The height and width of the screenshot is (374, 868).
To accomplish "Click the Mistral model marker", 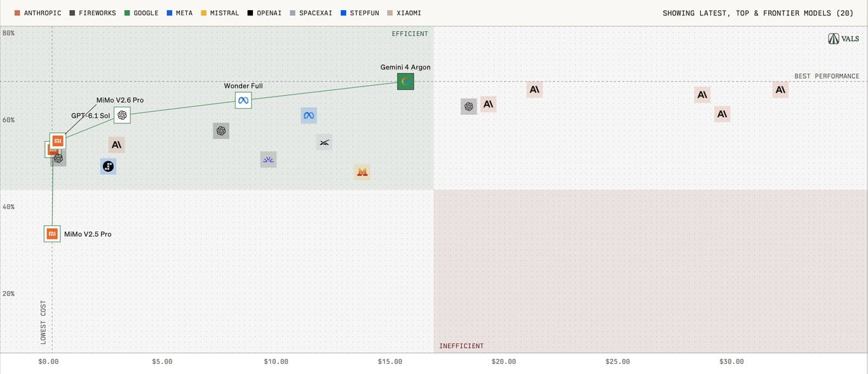I will [x=362, y=172].
